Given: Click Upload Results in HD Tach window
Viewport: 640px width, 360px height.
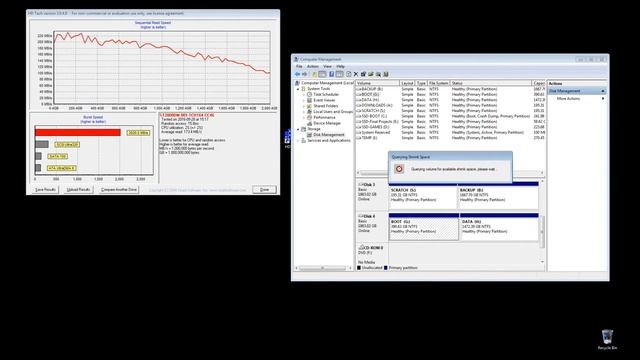Looking at the screenshot, I should 78,190.
